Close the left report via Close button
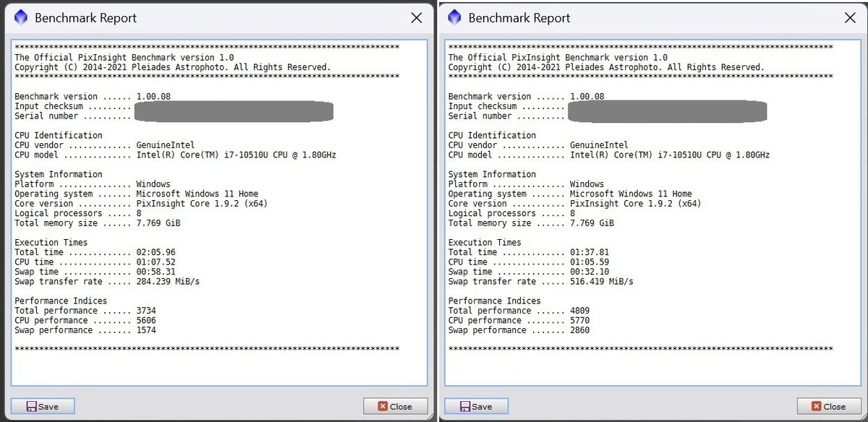The height and width of the screenshot is (422, 868). (395, 406)
